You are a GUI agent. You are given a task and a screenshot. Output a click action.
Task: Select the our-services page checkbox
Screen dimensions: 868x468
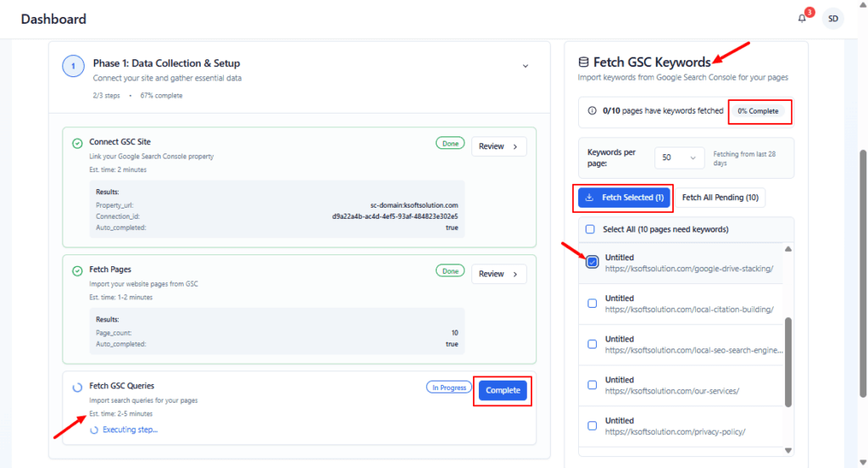592,385
